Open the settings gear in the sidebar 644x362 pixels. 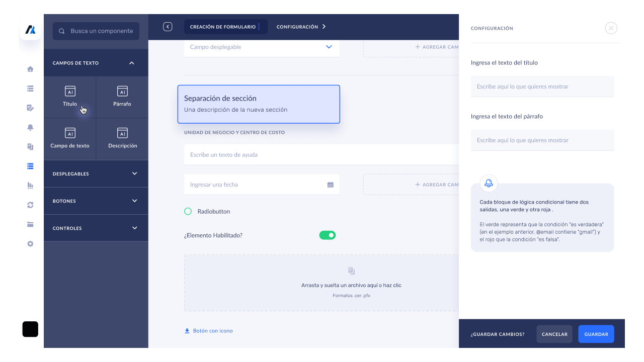[x=30, y=243]
